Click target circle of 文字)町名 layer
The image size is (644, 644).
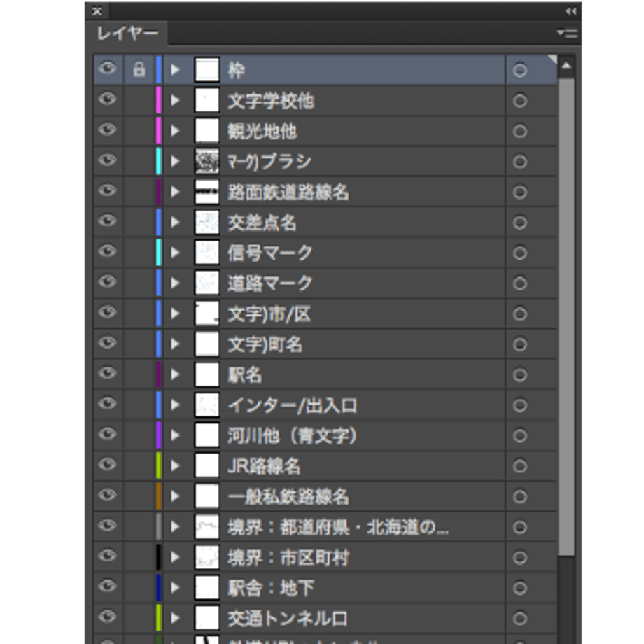pos(520,344)
